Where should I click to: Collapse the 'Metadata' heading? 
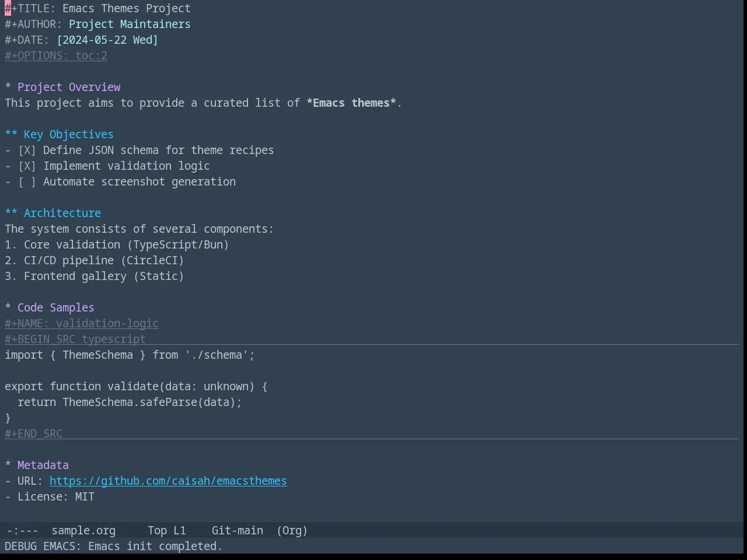click(x=8, y=466)
